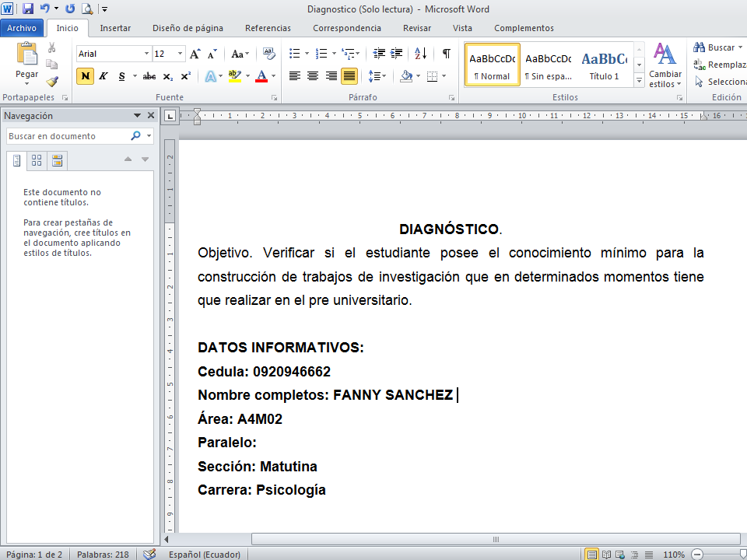Sort text with A-Z sort icon
Screen dimensions: 747x560
[x=421, y=54]
